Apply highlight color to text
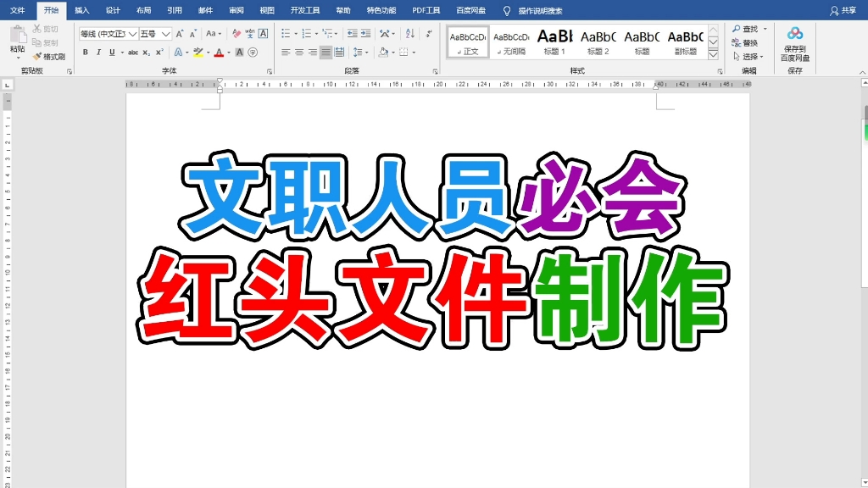This screenshot has height=488, width=868. point(198,53)
